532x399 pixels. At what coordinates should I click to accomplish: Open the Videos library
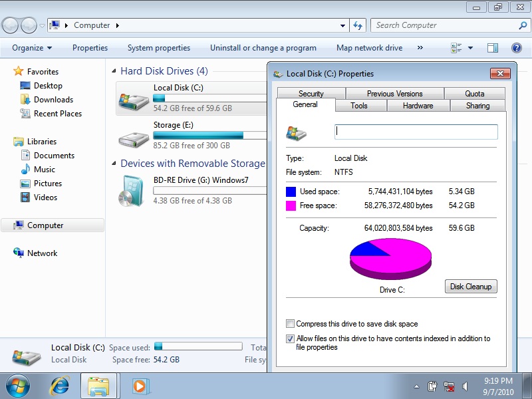click(x=39, y=197)
